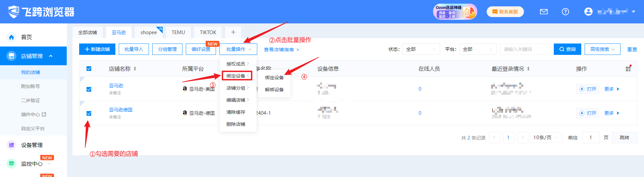Click 打开 for 亚马逊德国 row
The height and width of the screenshot is (177, 644).
[588, 113]
